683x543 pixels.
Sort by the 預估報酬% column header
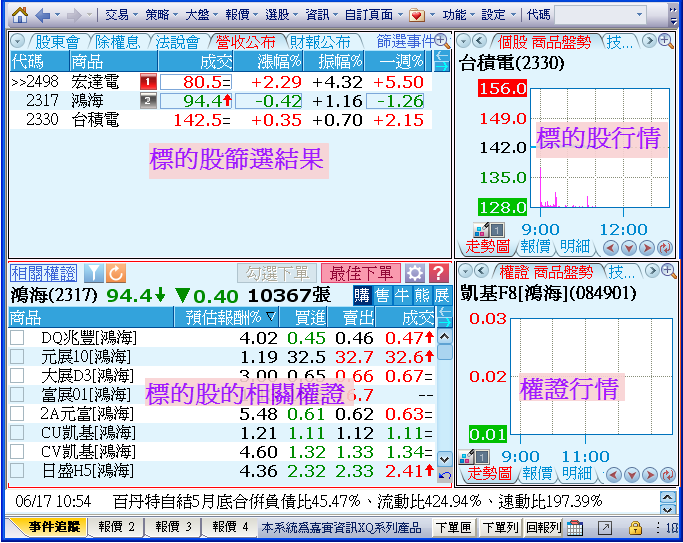pyautogui.click(x=230, y=318)
